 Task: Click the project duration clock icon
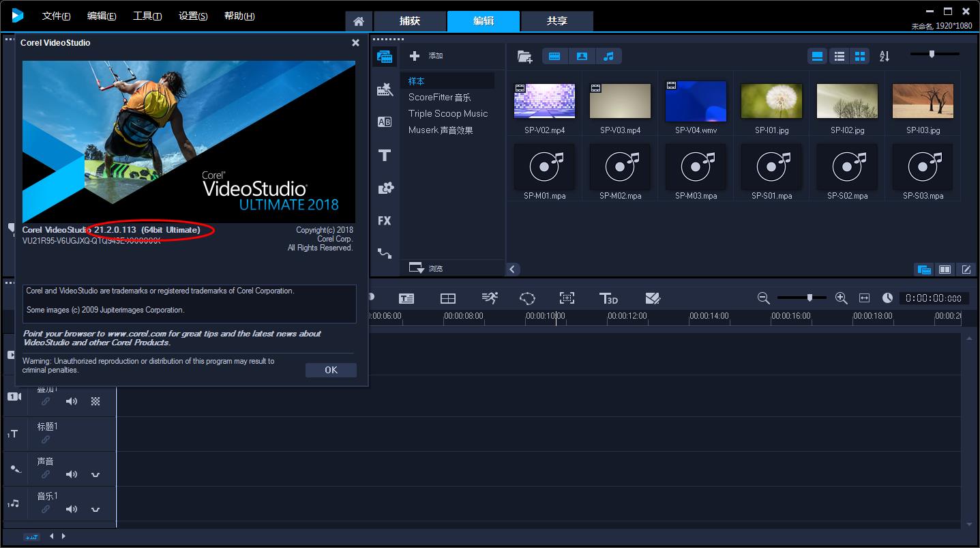[x=887, y=298]
